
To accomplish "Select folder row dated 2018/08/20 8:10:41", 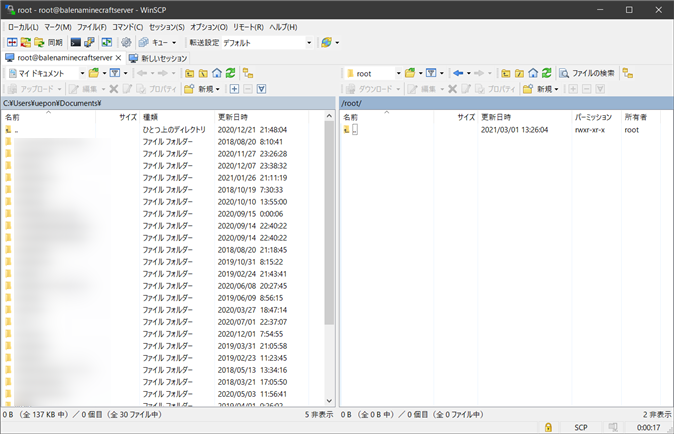I will [x=162, y=141].
